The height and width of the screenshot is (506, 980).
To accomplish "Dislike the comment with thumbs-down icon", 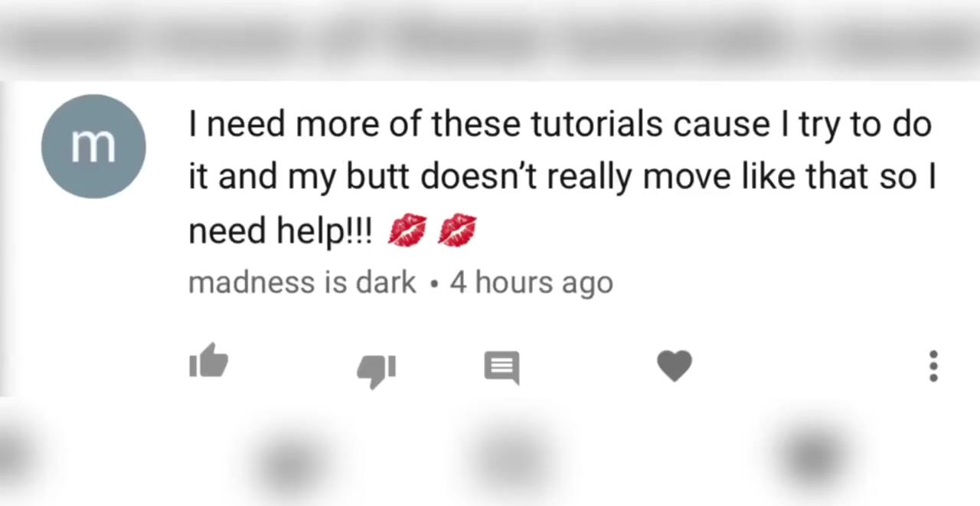I will pos(377,371).
